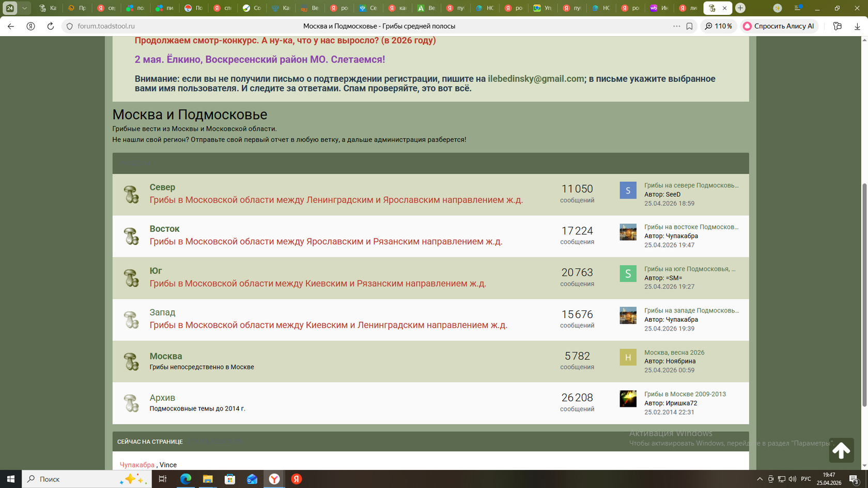
Task: Show hidden system tray icons
Action: [760, 479]
